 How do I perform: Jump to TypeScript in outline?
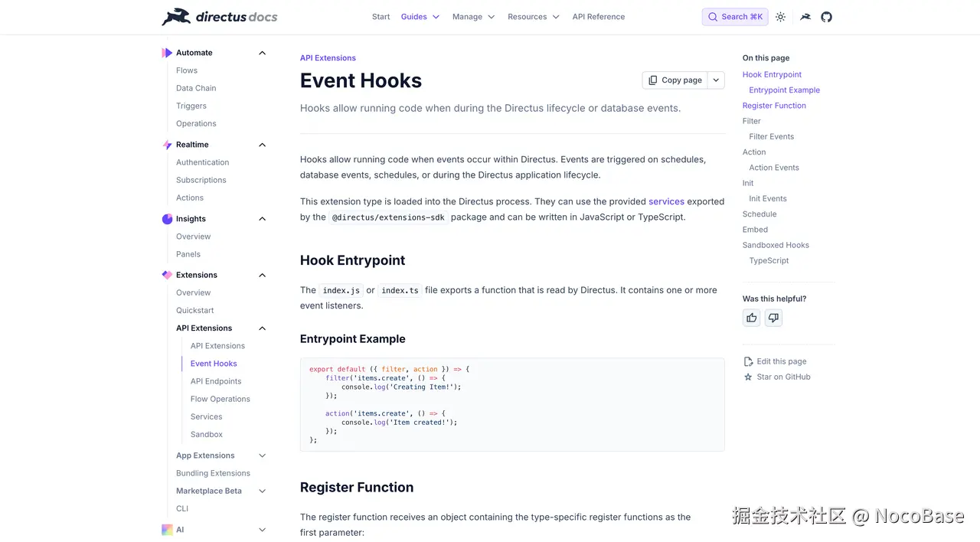coord(769,260)
